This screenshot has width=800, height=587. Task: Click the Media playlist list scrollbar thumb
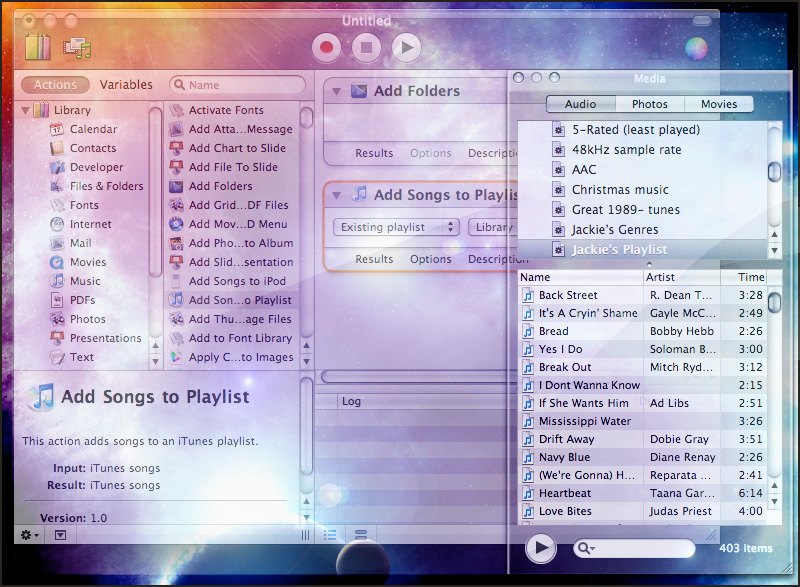click(774, 171)
